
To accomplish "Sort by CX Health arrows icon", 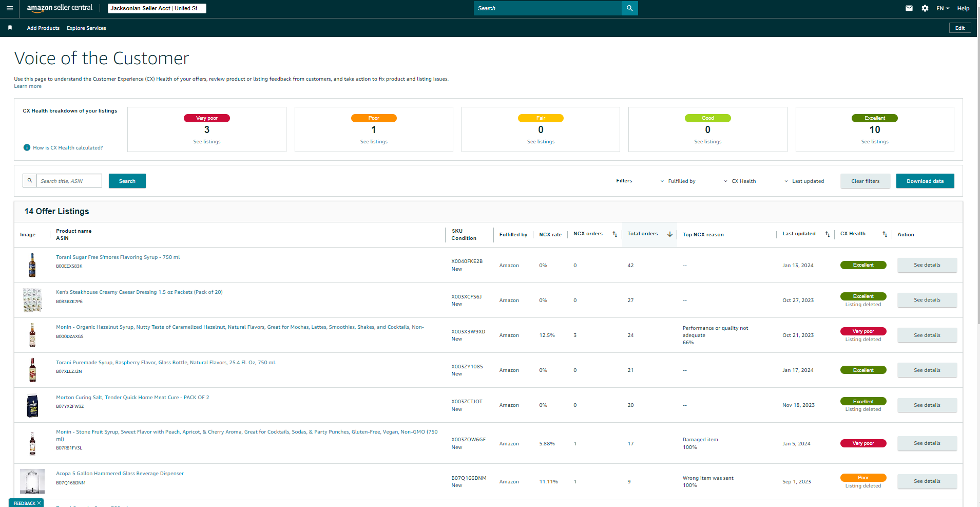I will point(885,234).
